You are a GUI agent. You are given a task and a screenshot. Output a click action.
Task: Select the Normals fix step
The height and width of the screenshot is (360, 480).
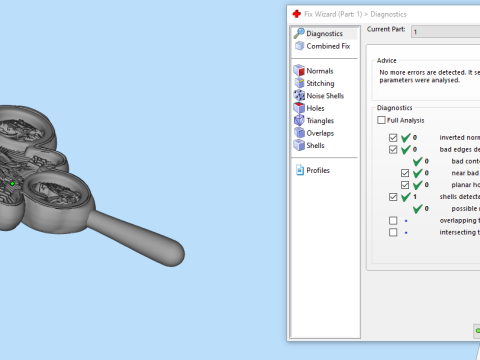[x=314, y=71]
